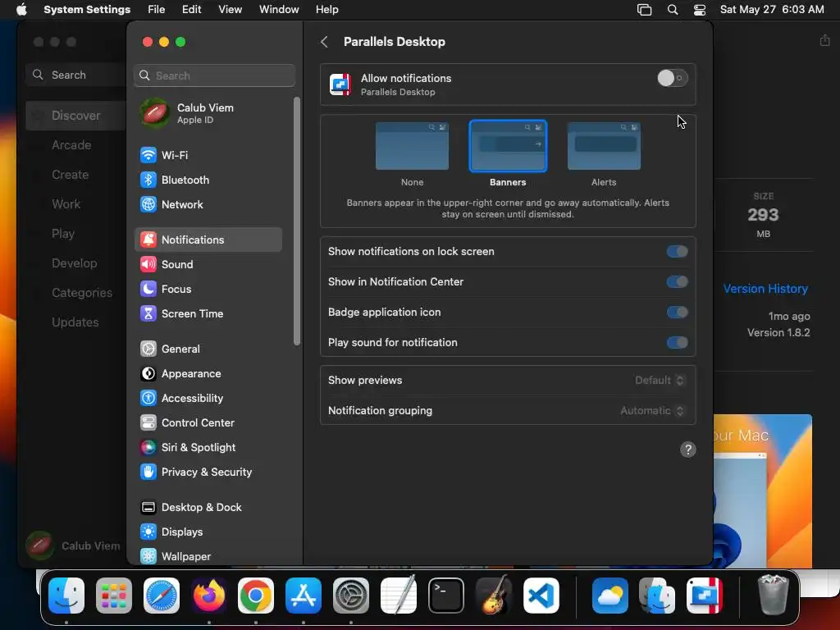Launch GarageBand from the Dock

tap(494, 596)
